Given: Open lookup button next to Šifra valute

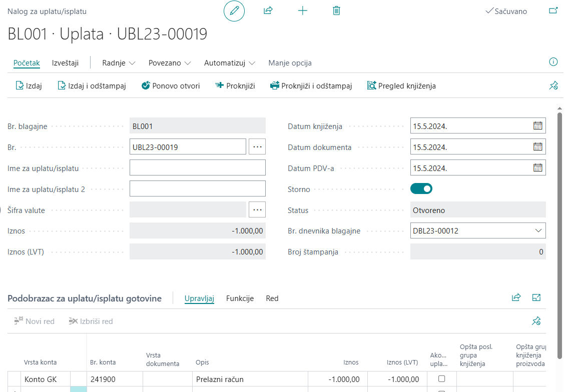Looking at the screenshot, I should point(257,209).
